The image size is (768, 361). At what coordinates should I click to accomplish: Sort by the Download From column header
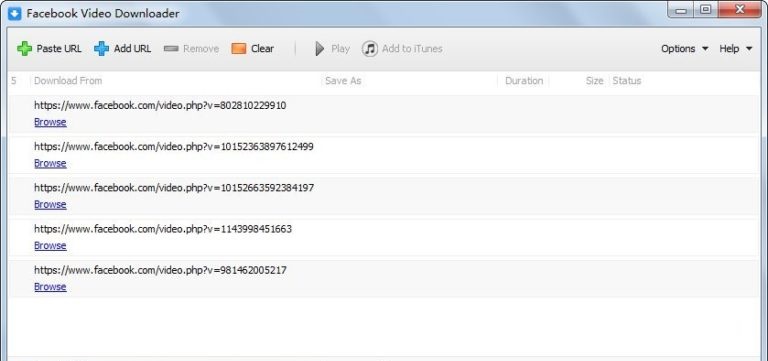pos(68,81)
